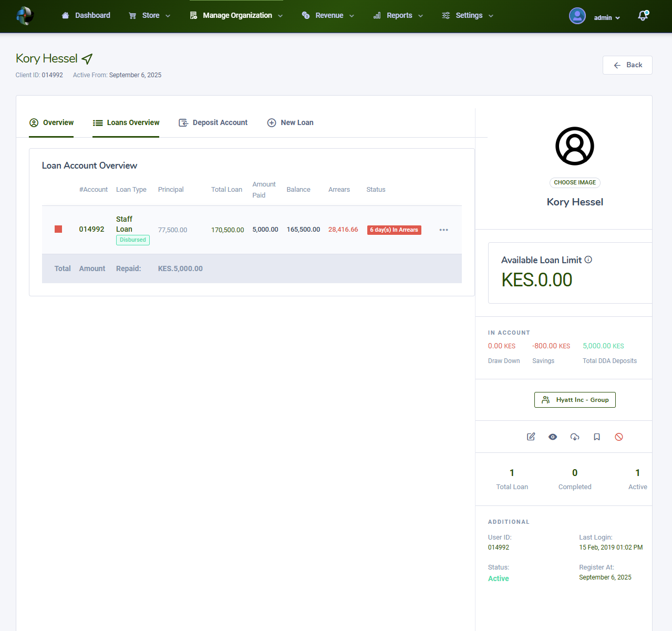Screen dimensions: 672x631
Task: Open three-dot actions menu for loan row
Action: coord(443,230)
